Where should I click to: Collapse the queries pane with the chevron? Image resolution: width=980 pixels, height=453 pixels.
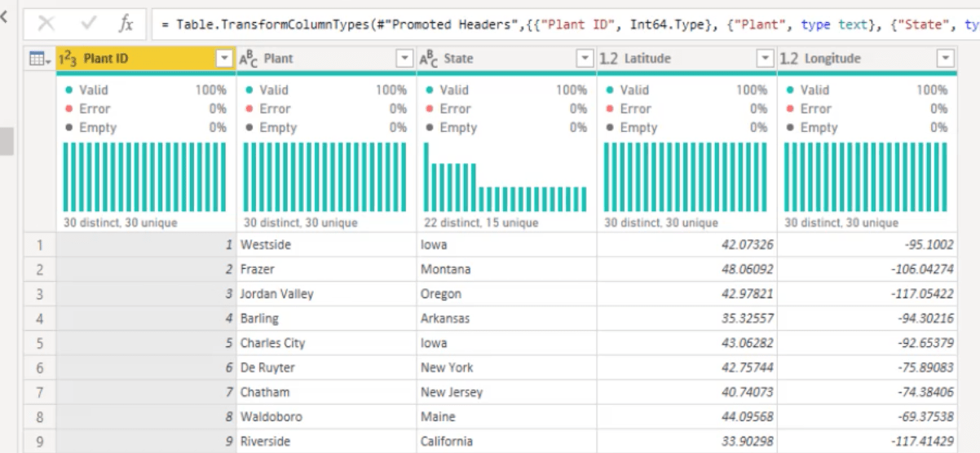[5, 16]
